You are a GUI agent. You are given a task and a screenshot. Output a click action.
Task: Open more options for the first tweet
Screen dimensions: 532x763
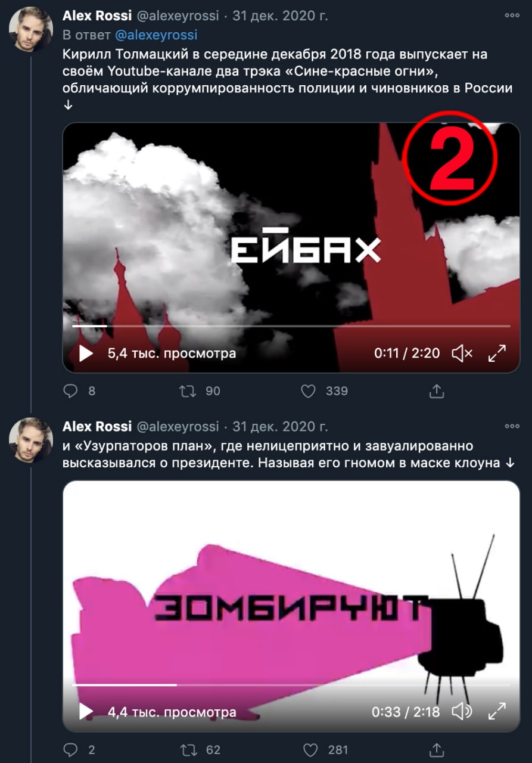pyautogui.click(x=512, y=15)
